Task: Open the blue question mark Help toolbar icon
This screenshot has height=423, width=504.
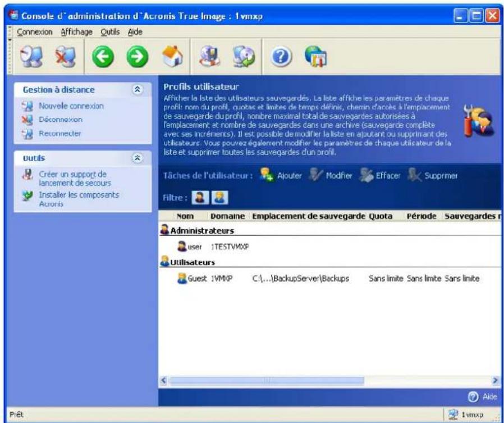Action: click(x=281, y=57)
